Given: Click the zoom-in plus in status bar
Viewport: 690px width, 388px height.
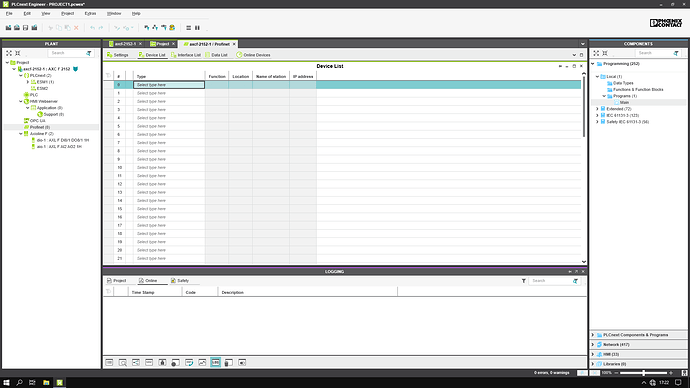Looking at the screenshot, I should (x=671, y=373).
